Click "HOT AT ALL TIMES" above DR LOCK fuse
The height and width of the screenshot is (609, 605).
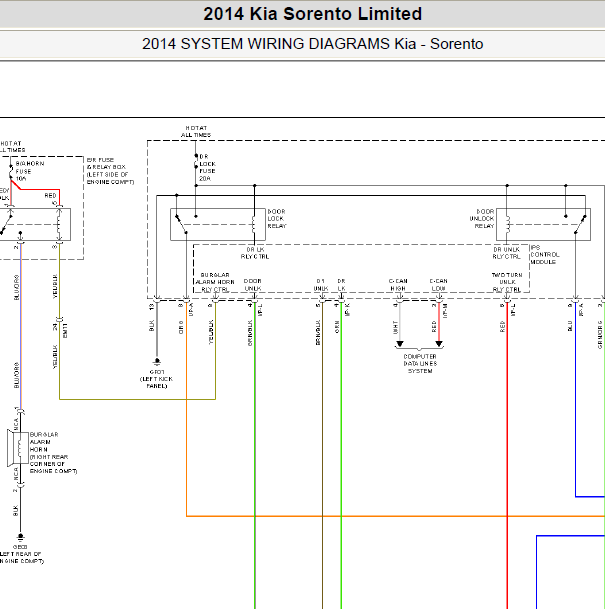196,131
